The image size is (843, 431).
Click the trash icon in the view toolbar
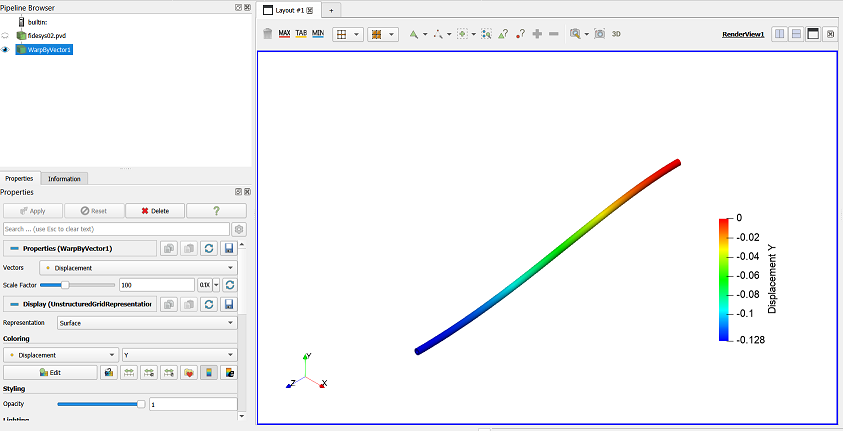tap(267, 34)
